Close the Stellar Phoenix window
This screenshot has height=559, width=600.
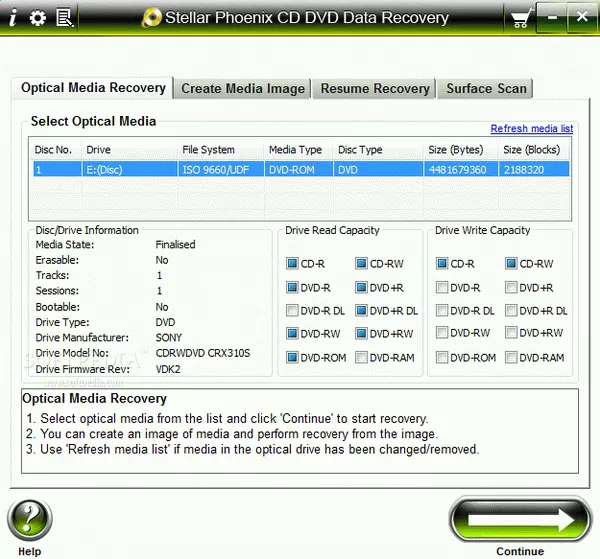pos(582,17)
